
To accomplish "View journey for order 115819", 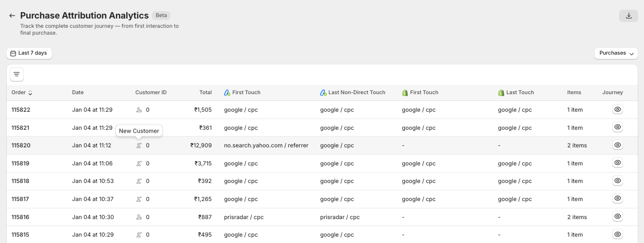I will click(618, 163).
